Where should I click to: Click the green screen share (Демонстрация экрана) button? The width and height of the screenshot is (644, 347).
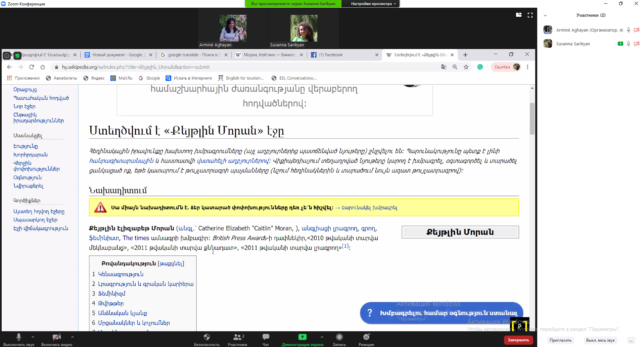tap(303, 339)
